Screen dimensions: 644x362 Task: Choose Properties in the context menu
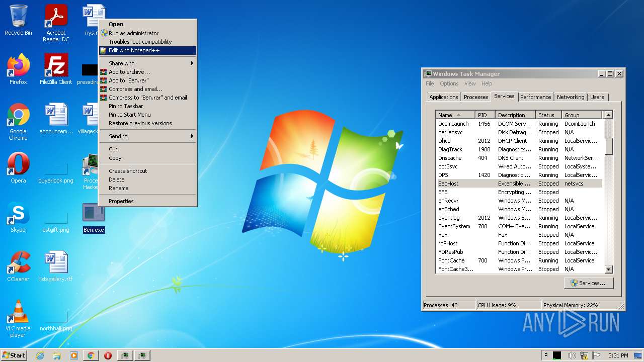[147, 201]
